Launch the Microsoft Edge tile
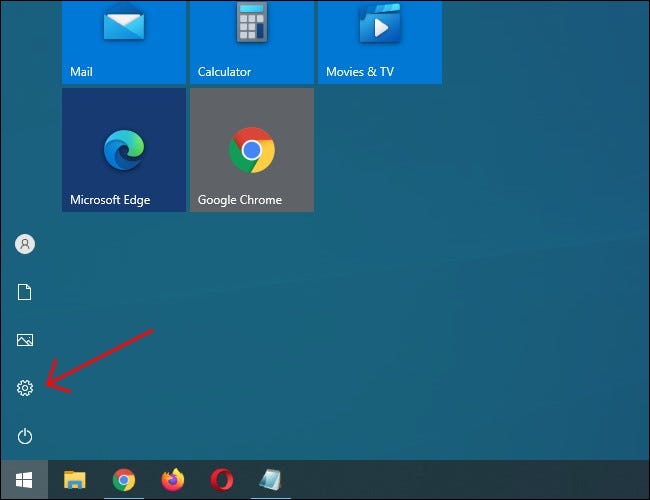Viewport: 650px width, 500px height. click(124, 150)
